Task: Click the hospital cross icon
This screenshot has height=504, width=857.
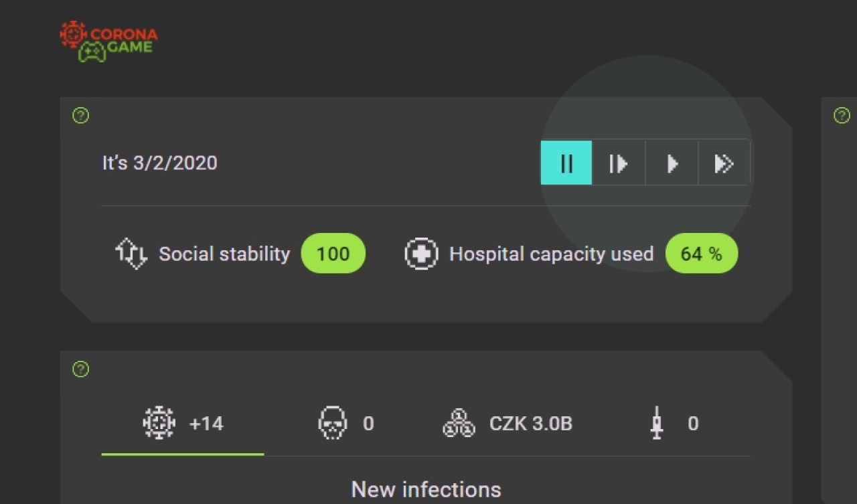Action: 422,254
